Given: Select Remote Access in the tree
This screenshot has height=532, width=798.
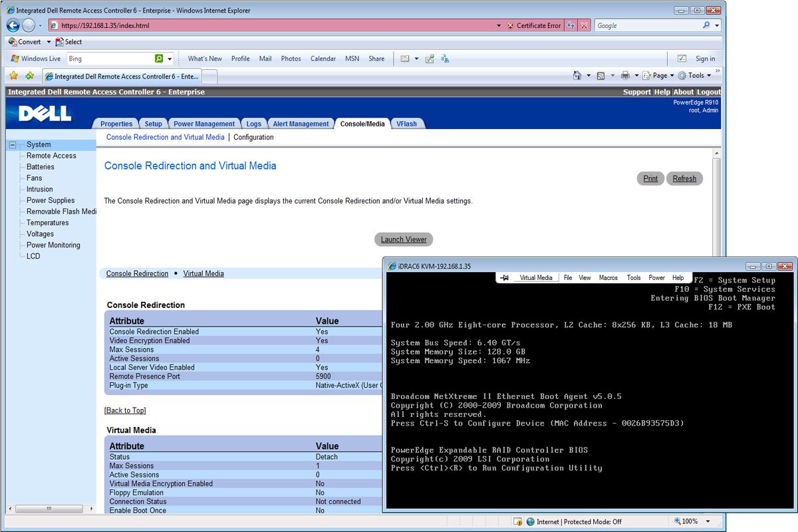Looking at the screenshot, I should 51,156.
